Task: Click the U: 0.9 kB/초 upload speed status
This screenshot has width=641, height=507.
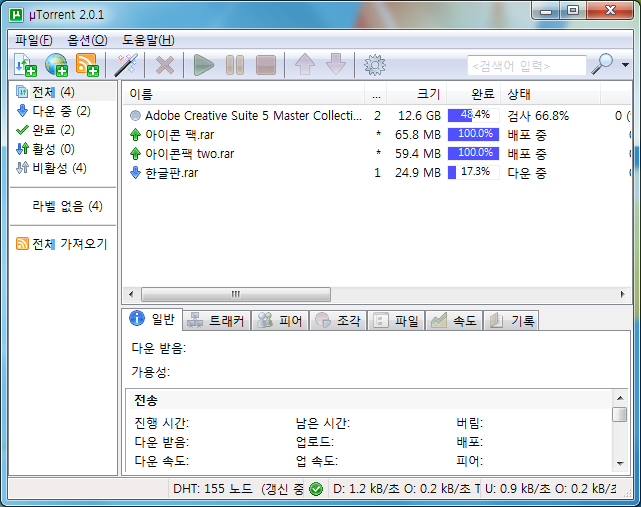Action: point(550,489)
